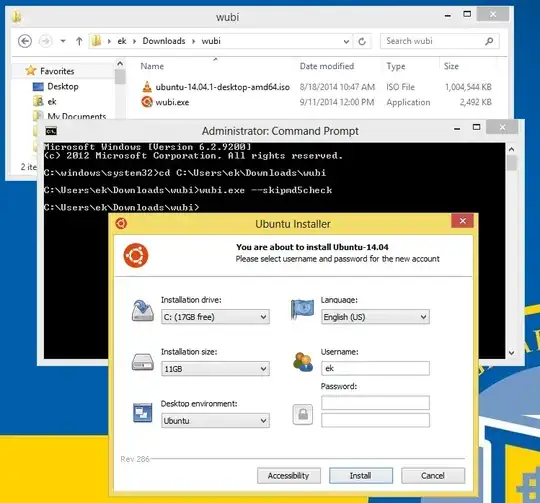Viewport: 540px width, 503px height.
Task: Click the navigation pane scroll-up arrow
Action: coord(120,64)
